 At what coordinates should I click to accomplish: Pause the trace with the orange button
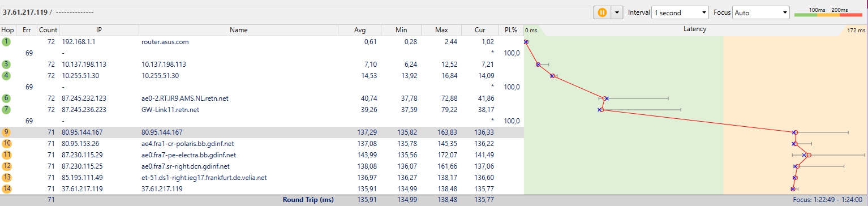602,12
